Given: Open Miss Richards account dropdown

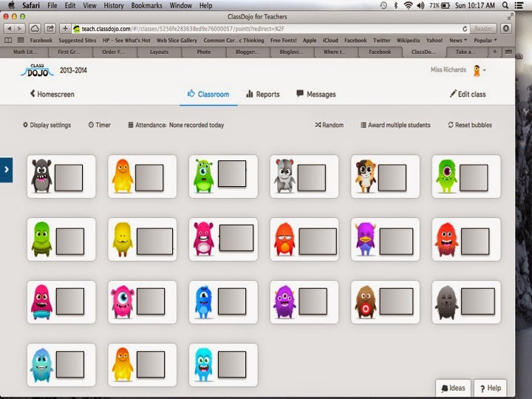Looking at the screenshot, I should tap(458, 70).
